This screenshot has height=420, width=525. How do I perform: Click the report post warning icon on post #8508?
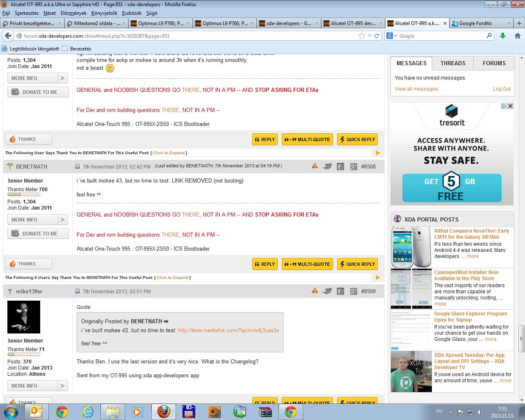(x=315, y=166)
